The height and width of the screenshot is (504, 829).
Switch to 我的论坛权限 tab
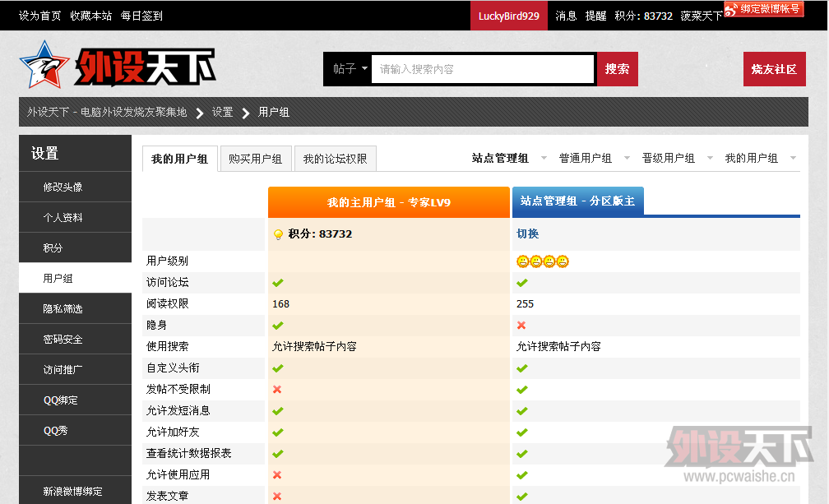coord(336,159)
